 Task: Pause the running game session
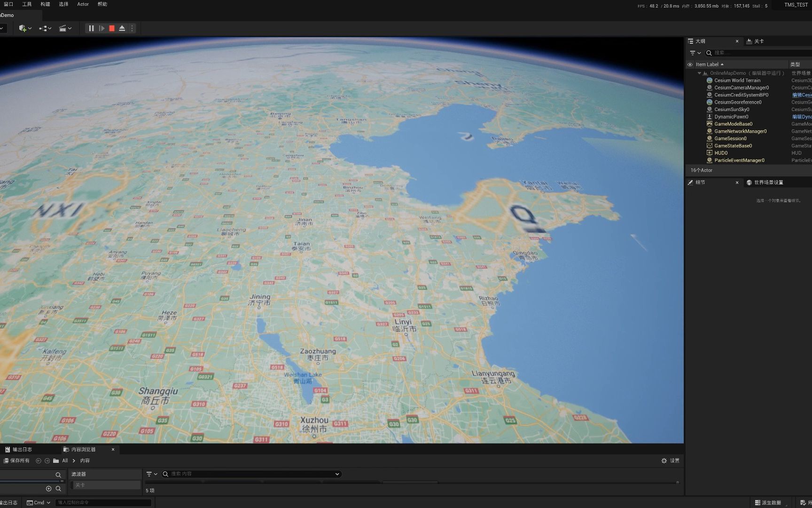click(x=91, y=28)
